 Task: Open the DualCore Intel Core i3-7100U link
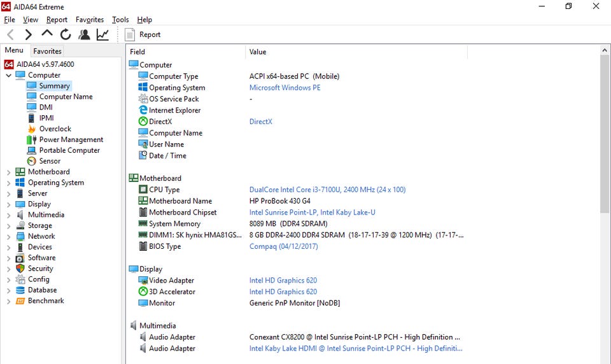(327, 190)
